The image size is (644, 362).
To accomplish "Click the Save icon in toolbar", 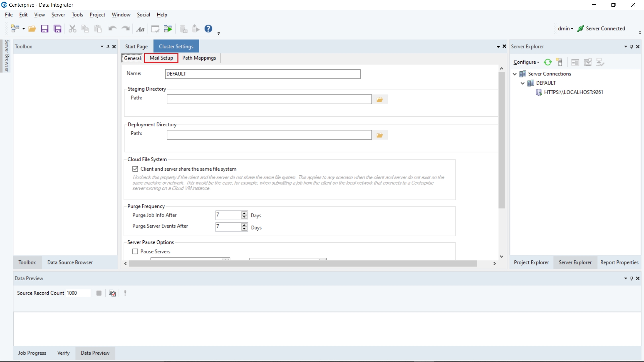I will [x=45, y=29].
